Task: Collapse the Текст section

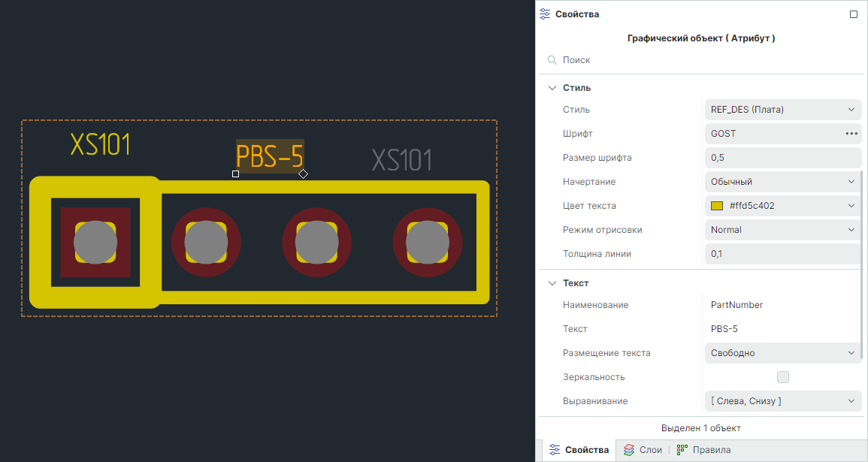Action: coord(552,283)
